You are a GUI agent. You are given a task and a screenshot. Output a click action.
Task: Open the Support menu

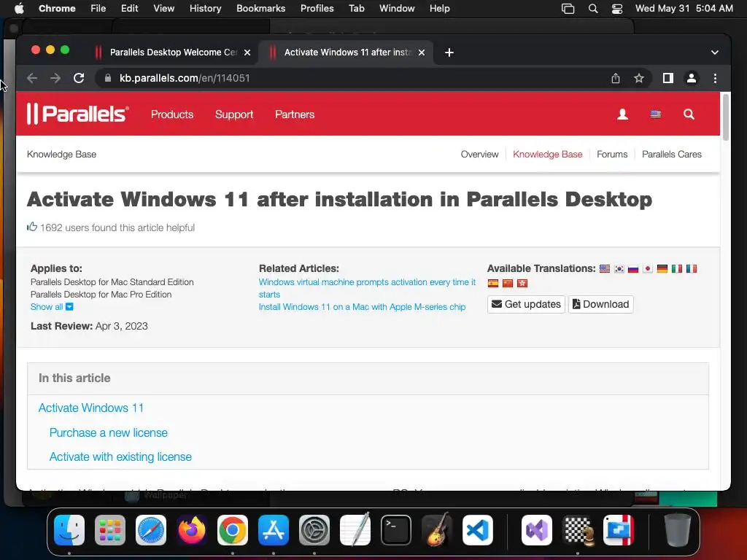coord(234,114)
